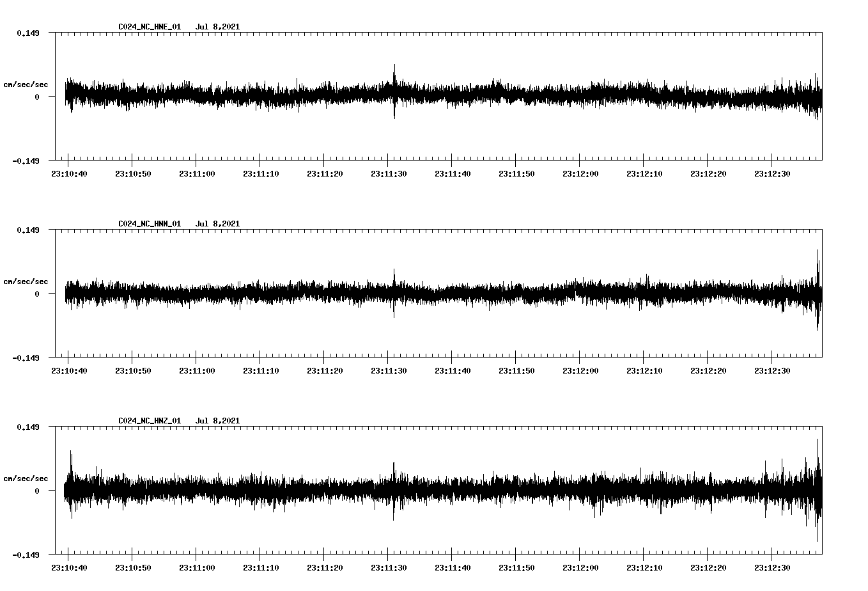This screenshot has width=868, height=591.
Task: Select 23:12:00 time label under HNE plot
Action: pos(580,174)
